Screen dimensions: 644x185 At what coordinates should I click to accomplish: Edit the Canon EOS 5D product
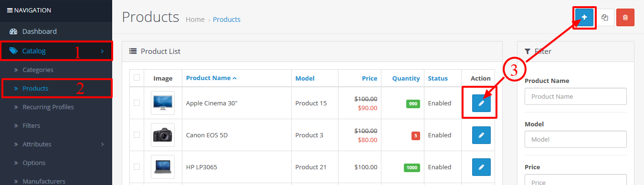[x=481, y=135]
